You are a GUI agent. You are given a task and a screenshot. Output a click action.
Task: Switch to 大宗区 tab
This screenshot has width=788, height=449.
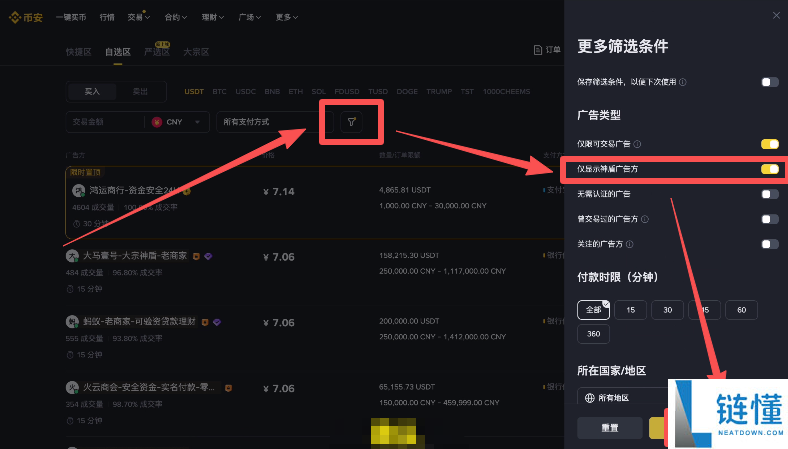tap(196, 52)
